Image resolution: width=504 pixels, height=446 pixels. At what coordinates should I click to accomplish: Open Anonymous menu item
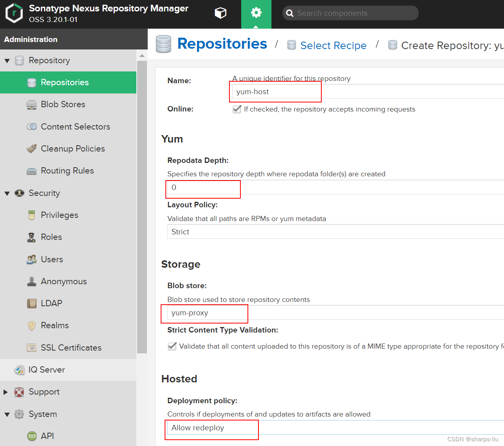tap(68, 281)
